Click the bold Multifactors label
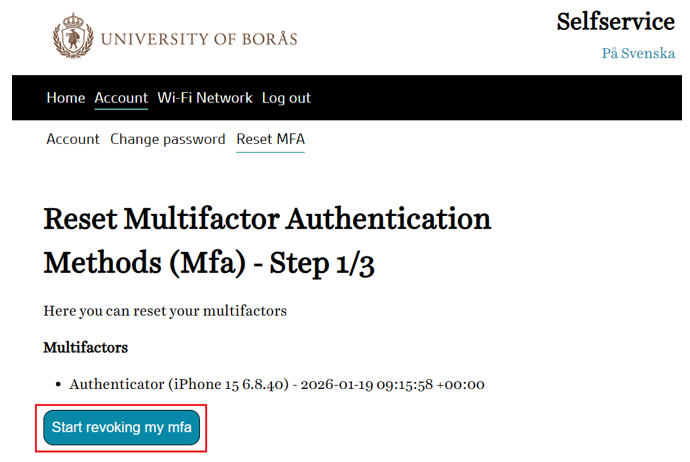The image size is (690, 462). [x=85, y=348]
